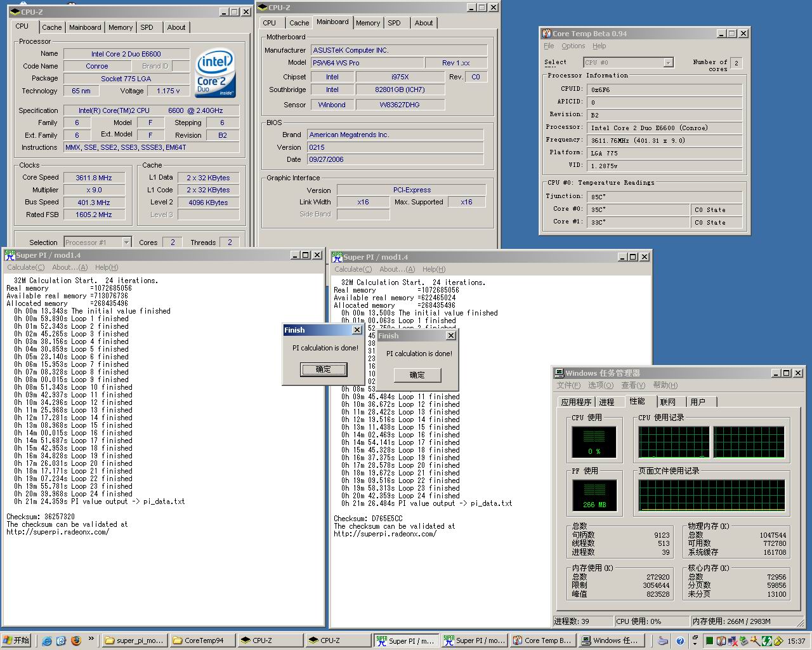Image resolution: width=812 pixels, height=650 pixels.
Task: Open Core Temp Help menu
Action: click(x=599, y=46)
